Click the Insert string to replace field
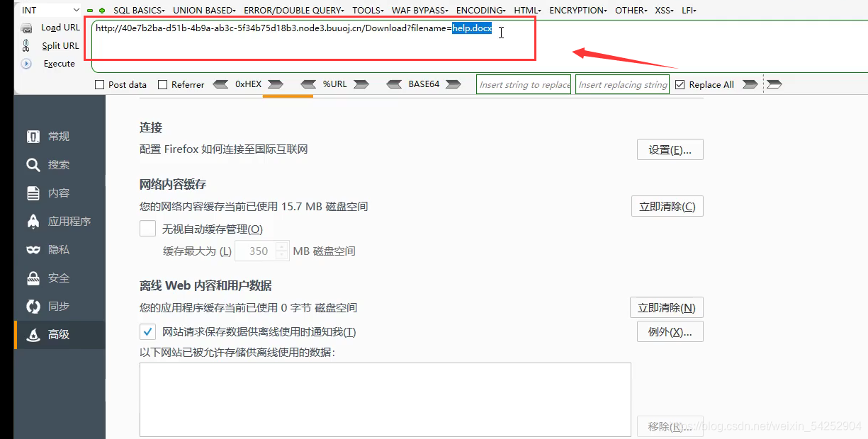This screenshot has width=868, height=439. coord(524,84)
